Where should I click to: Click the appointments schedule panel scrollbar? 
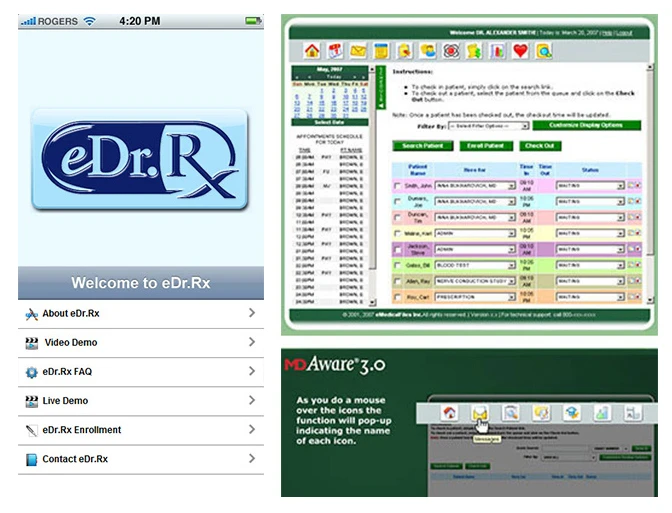(x=372, y=185)
